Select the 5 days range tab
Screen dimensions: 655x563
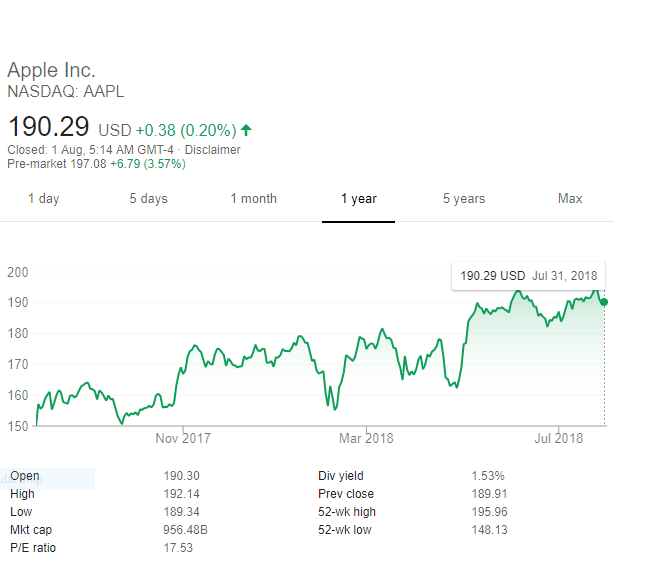tap(148, 198)
